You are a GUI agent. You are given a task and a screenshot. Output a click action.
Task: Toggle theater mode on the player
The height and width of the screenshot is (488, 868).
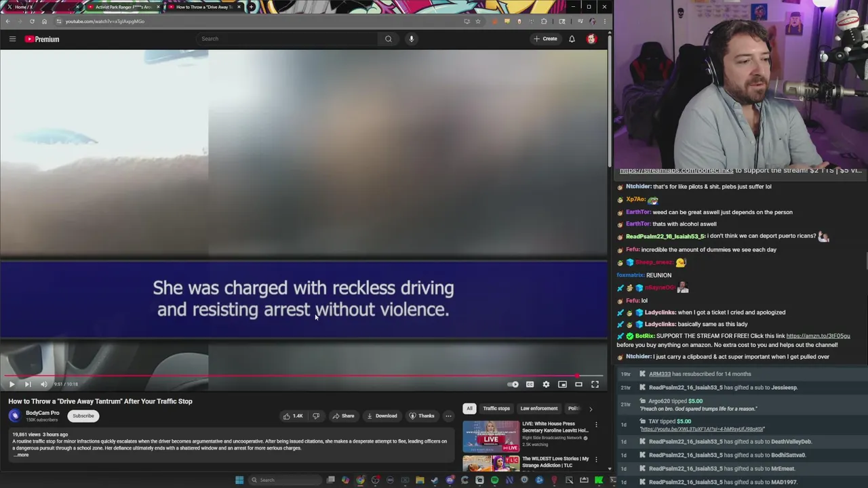point(578,384)
